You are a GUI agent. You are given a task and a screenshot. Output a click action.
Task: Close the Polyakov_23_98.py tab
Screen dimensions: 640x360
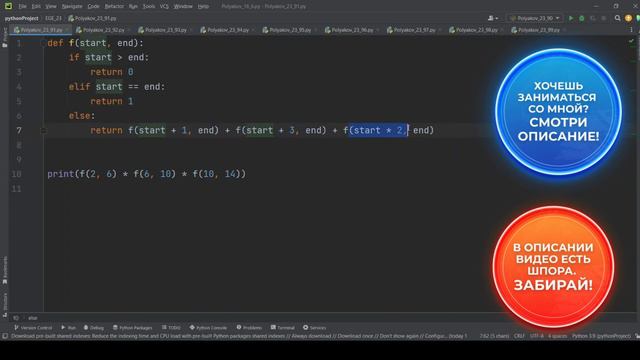502,30
